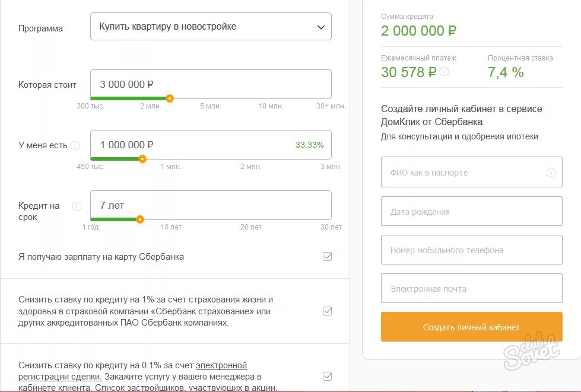Select 'Номер мобильного телефона' field
This screenshot has height=392, width=581.
click(x=471, y=250)
